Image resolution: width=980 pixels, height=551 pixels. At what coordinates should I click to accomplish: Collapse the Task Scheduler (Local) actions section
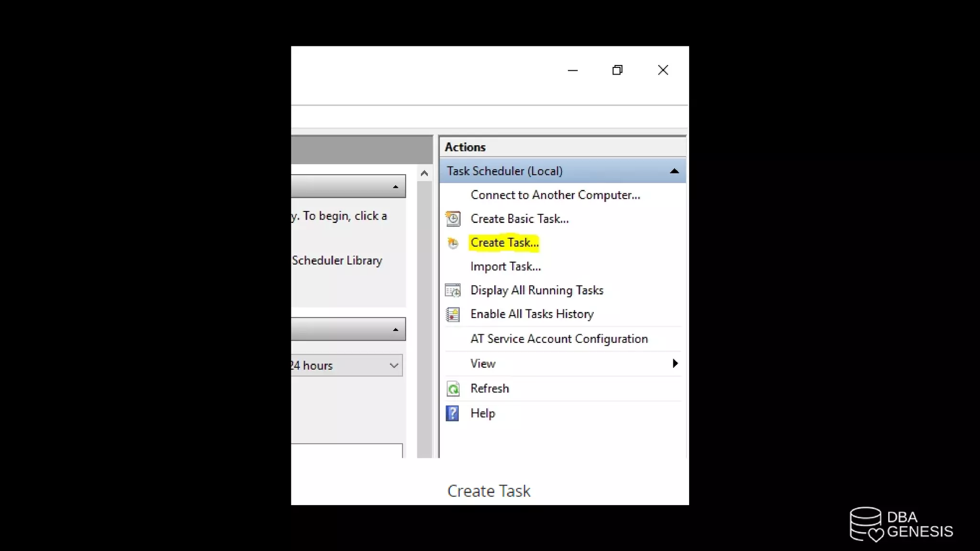click(674, 171)
